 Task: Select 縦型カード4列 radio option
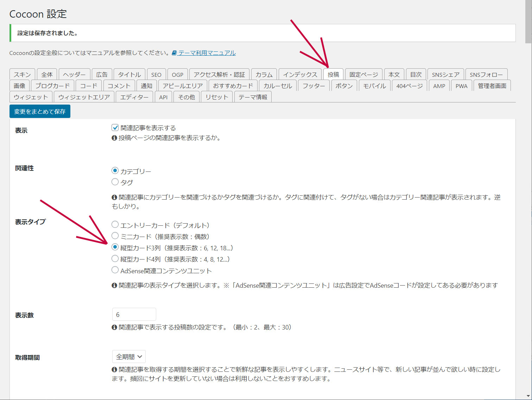[115, 259]
